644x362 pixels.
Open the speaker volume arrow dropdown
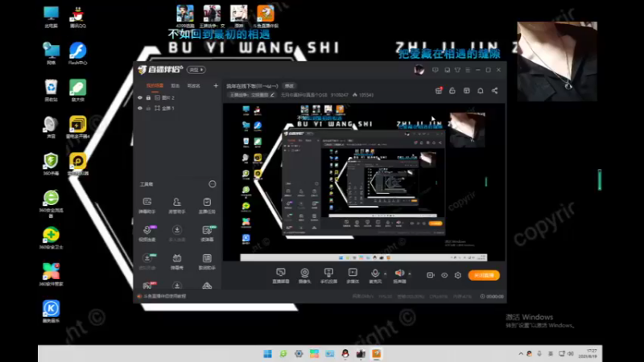[x=410, y=274]
